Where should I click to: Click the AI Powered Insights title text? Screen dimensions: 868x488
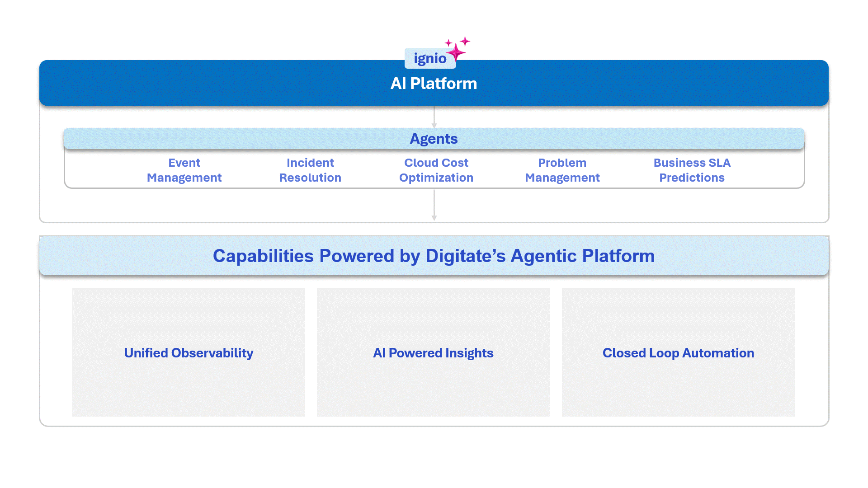pos(433,353)
